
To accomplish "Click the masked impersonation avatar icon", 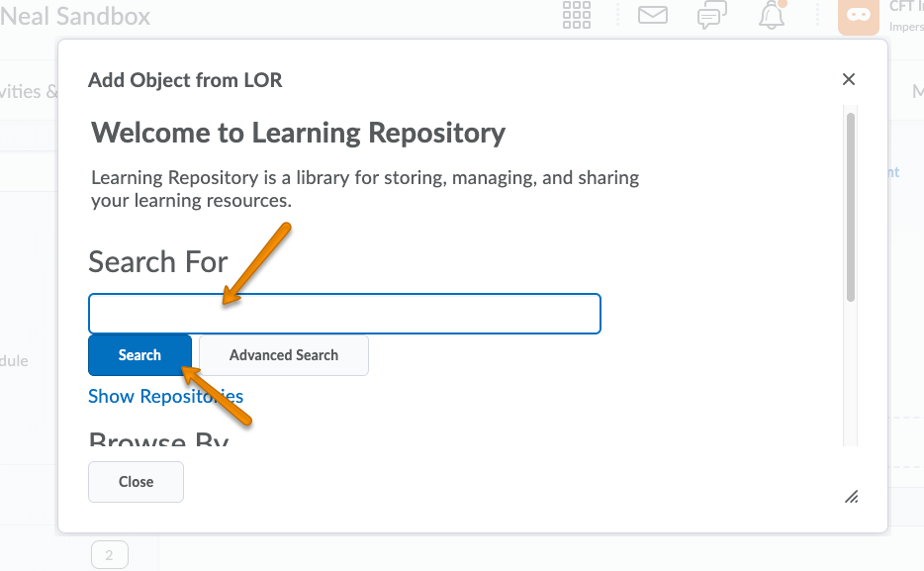I will click(857, 16).
